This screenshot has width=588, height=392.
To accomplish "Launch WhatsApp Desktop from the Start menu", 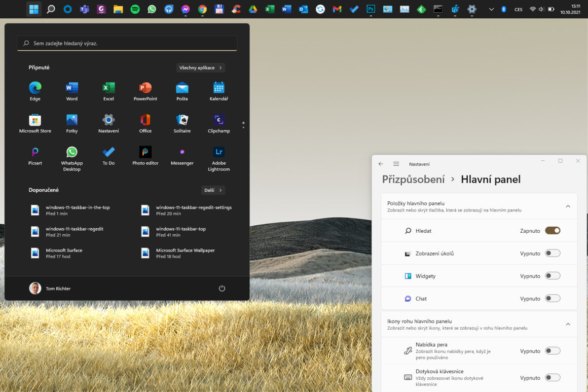I will click(71, 156).
